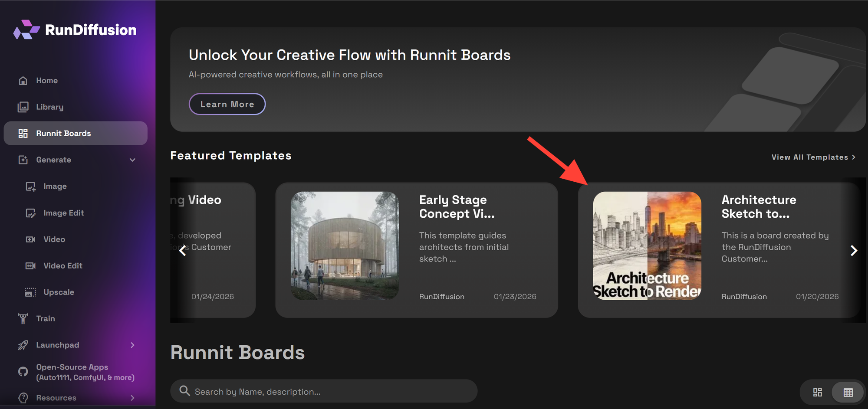Select the Image Edit icon
This screenshot has height=409, width=868.
pyautogui.click(x=30, y=213)
